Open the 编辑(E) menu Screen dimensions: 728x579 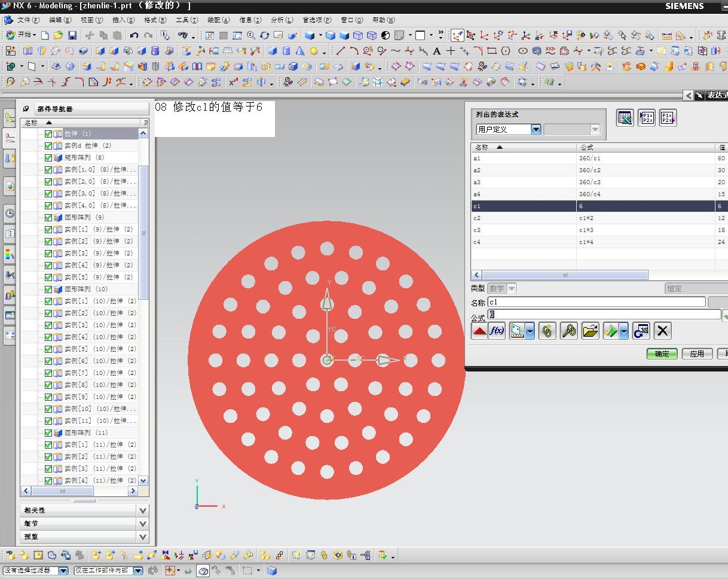tap(60, 20)
